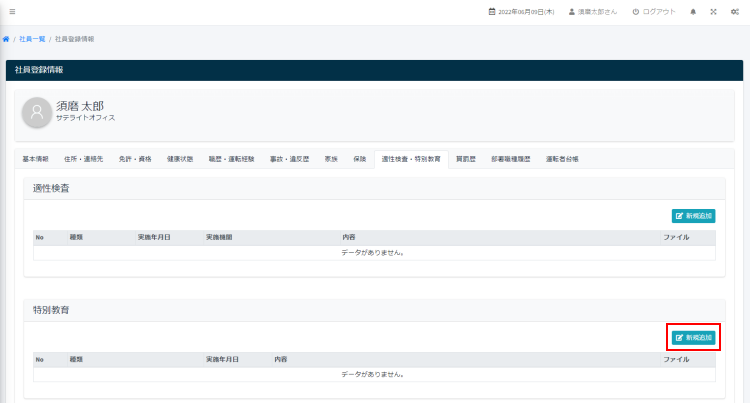Open the settings gears icon

(735, 12)
